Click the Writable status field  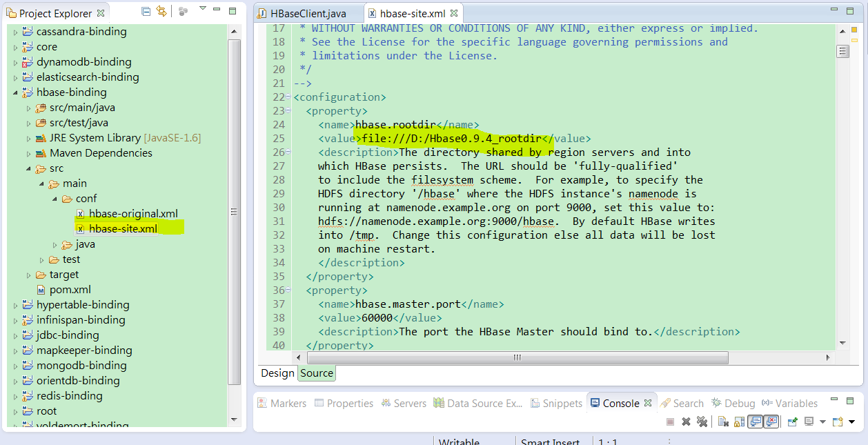(460, 442)
